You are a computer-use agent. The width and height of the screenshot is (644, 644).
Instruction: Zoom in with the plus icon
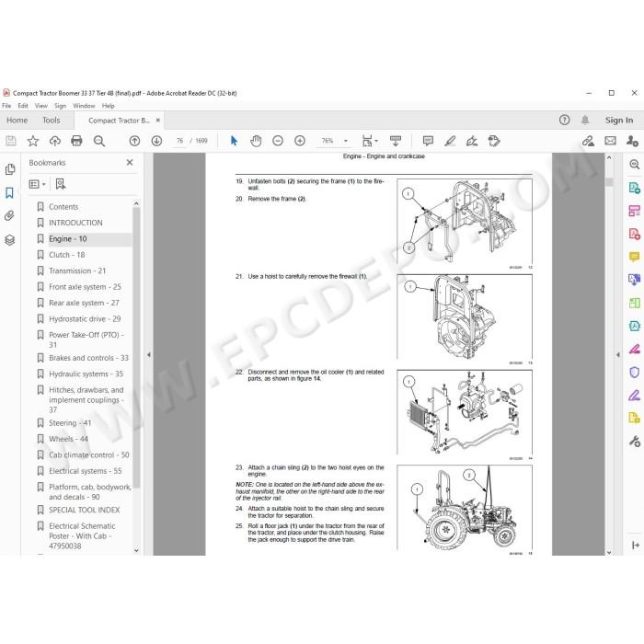pyautogui.click(x=300, y=141)
